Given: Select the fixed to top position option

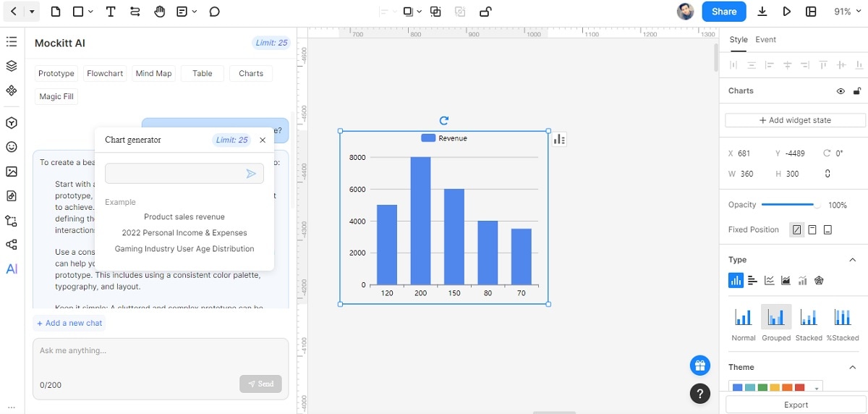Looking at the screenshot, I should (812, 229).
